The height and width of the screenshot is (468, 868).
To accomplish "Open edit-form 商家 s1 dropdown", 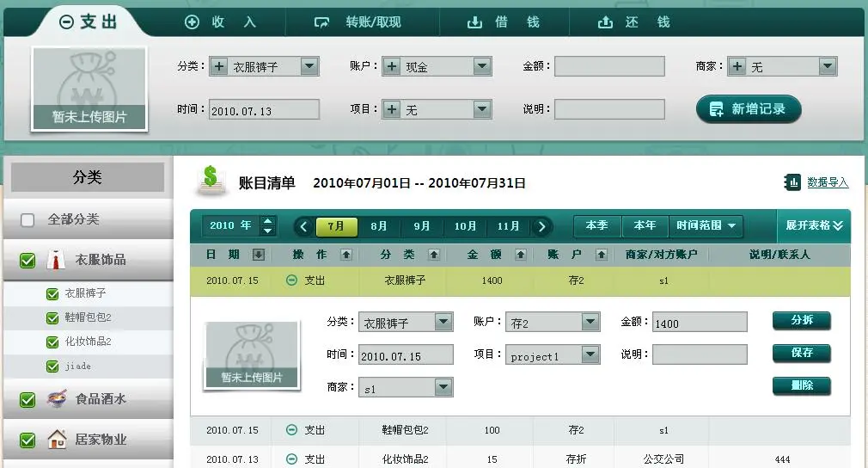I will [443, 387].
